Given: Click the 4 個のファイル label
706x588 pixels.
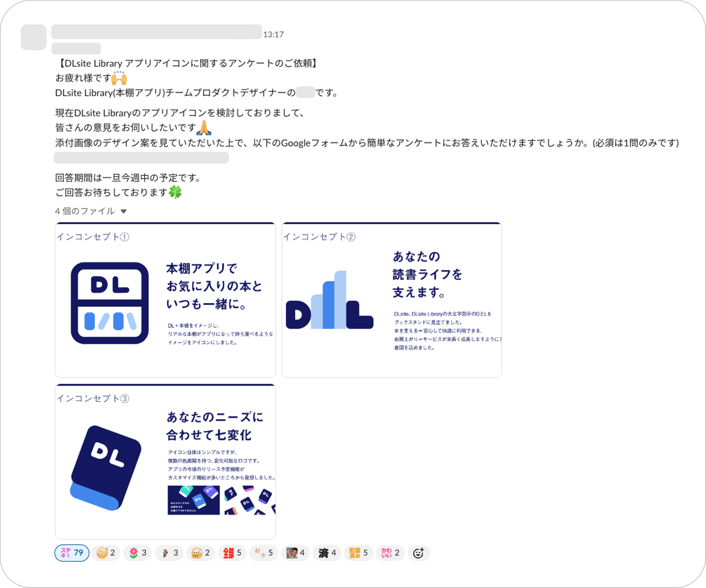Looking at the screenshot, I should pos(85,211).
